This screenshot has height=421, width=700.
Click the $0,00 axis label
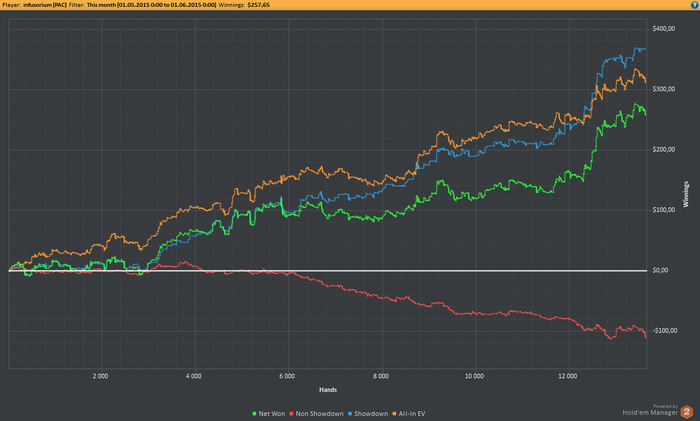coord(661,271)
